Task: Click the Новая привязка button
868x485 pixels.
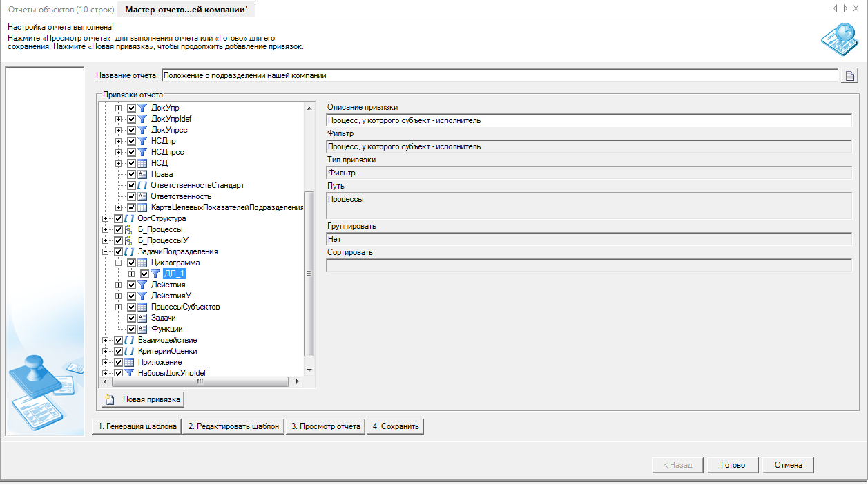Action: (x=144, y=399)
